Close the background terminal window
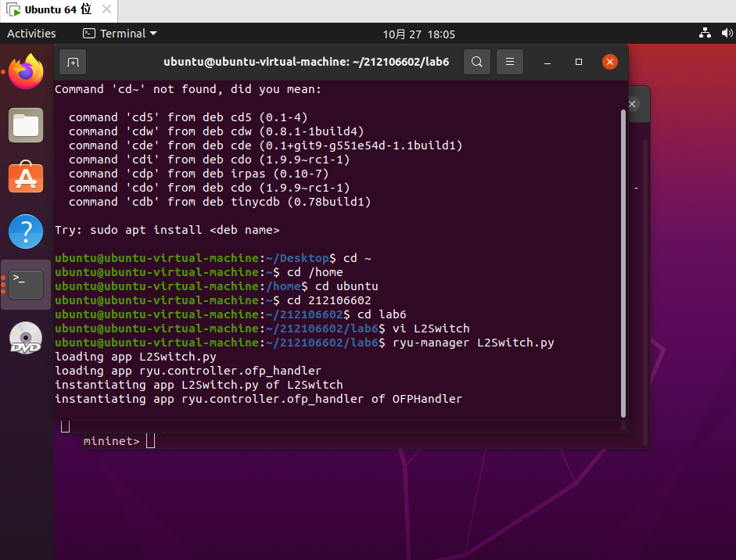Screen dimensions: 736x560 (632, 104)
